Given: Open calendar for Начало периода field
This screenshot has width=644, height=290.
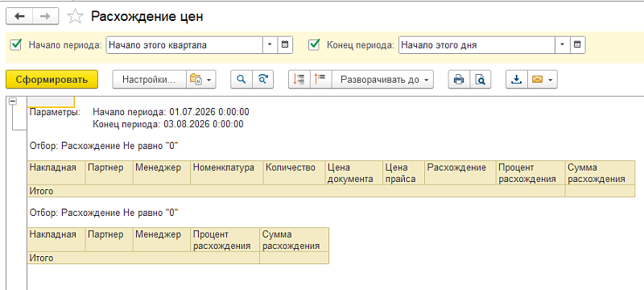Looking at the screenshot, I should pyautogui.click(x=286, y=45).
